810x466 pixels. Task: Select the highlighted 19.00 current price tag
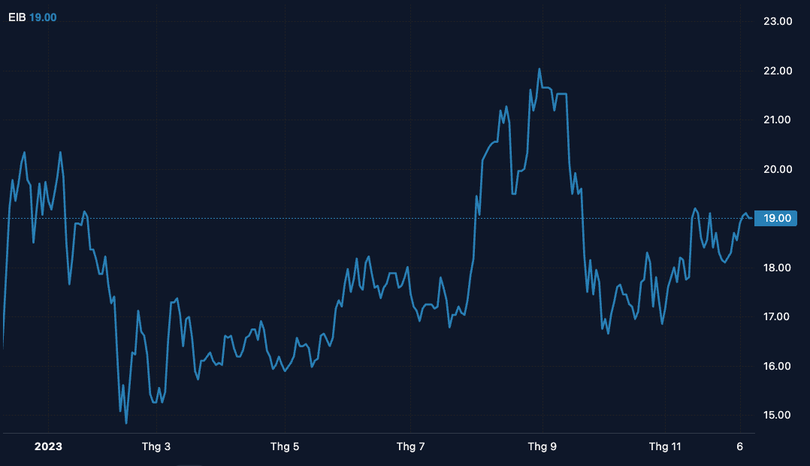(777, 218)
